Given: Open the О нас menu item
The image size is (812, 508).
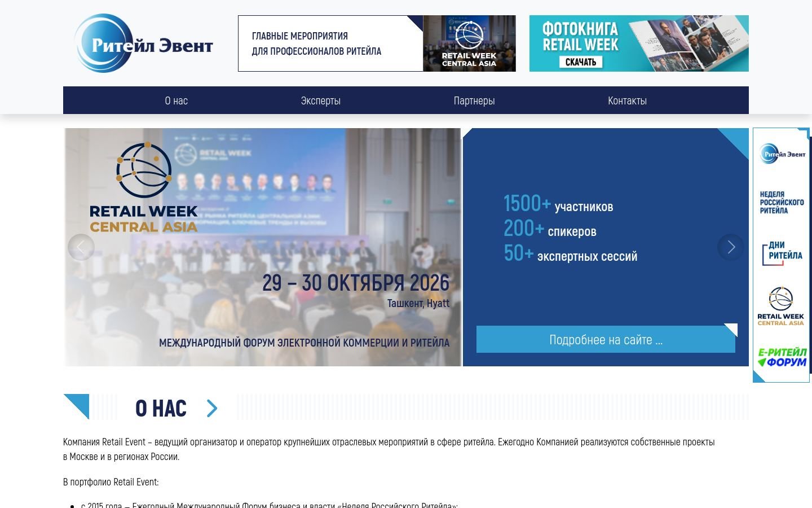Looking at the screenshot, I should click(176, 100).
